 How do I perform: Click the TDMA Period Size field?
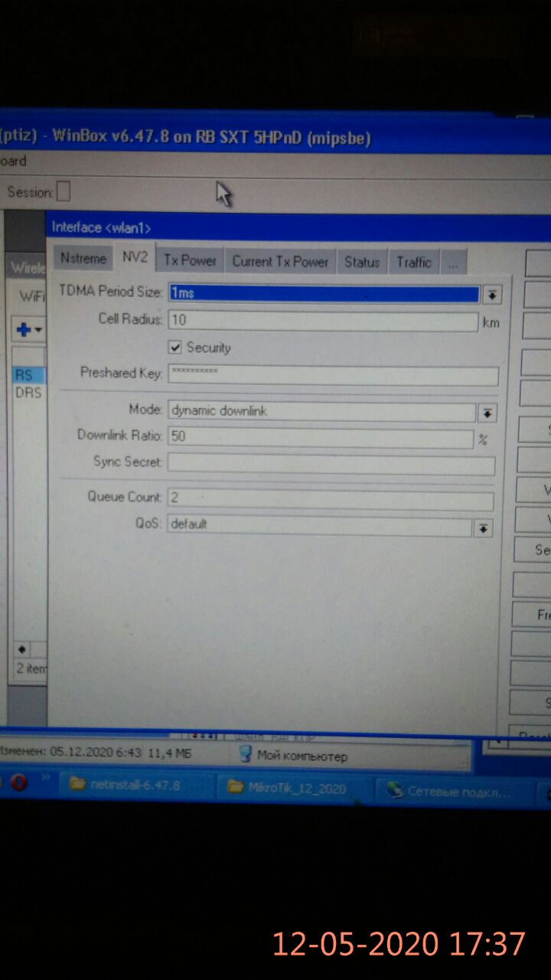324,294
